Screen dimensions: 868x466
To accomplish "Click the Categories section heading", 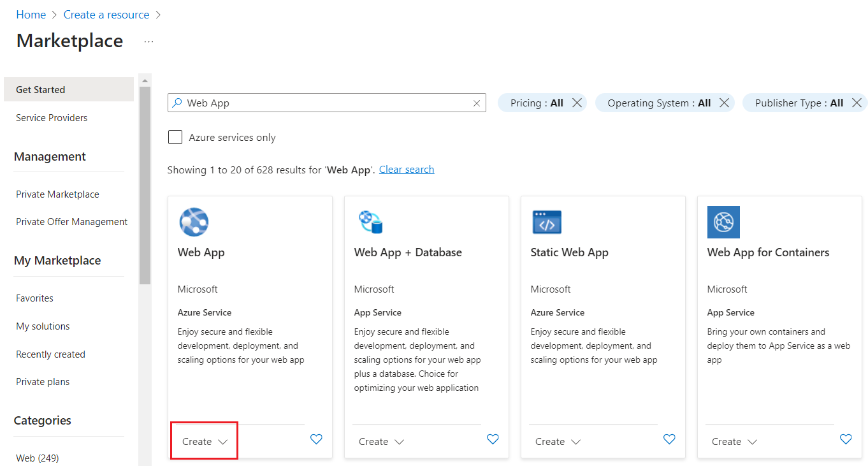I will (x=43, y=421).
